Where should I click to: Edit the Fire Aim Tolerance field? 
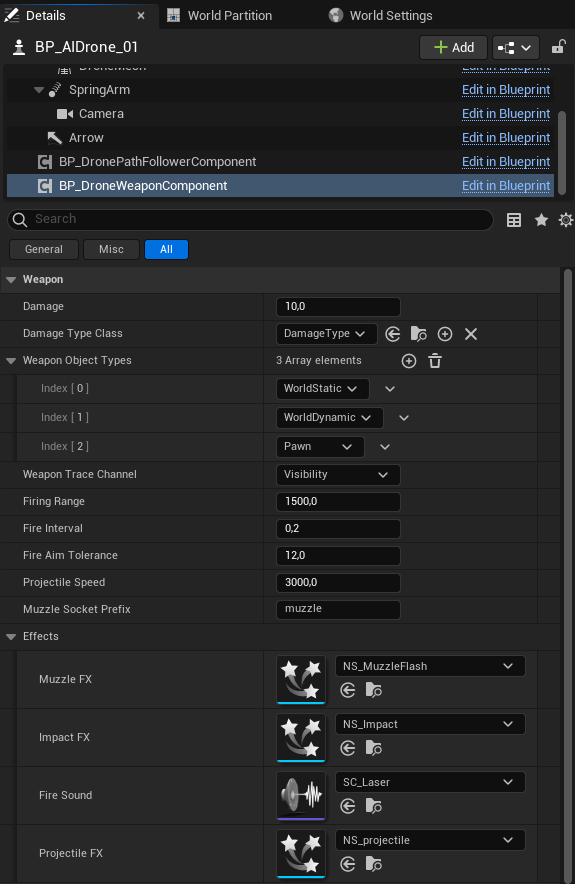[338, 556]
